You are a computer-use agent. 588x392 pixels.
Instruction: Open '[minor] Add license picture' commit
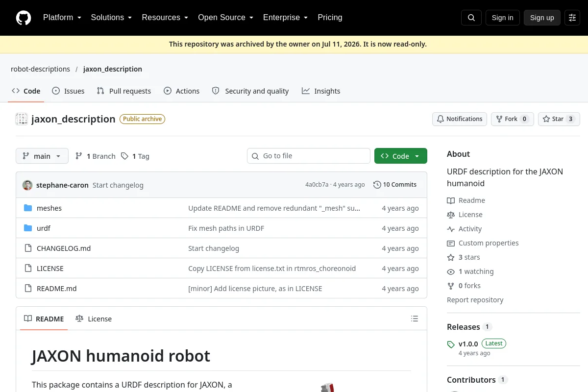click(x=255, y=289)
